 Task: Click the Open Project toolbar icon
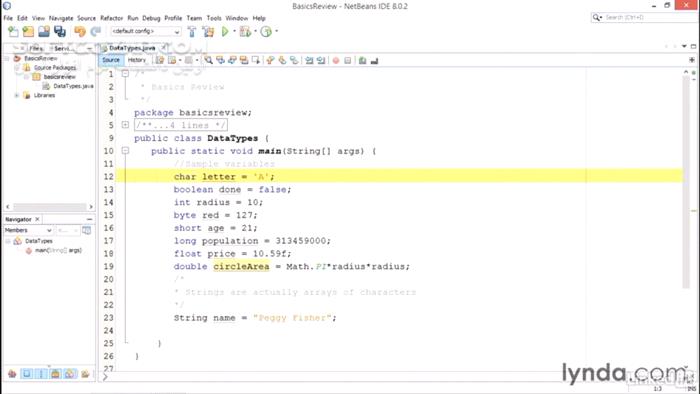44,32
